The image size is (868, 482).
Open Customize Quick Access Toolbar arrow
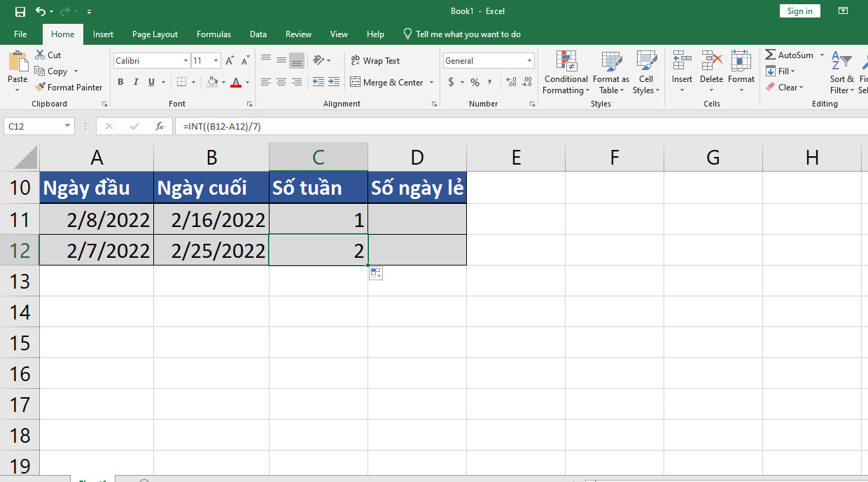click(x=89, y=12)
